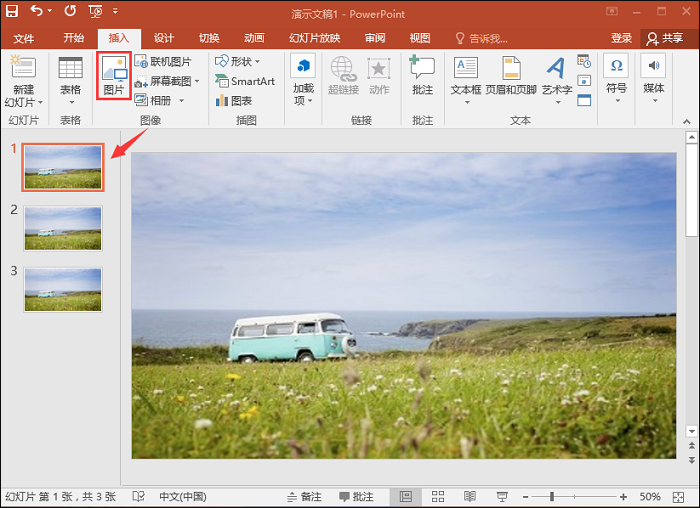Click the 相册 icon
700x508 pixels.
pyautogui.click(x=141, y=100)
